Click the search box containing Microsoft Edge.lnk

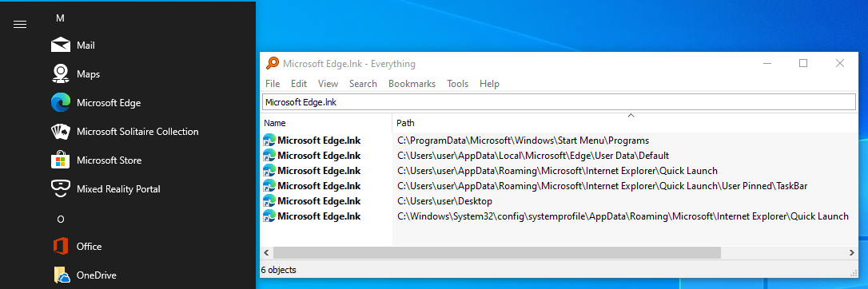[x=559, y=102]
